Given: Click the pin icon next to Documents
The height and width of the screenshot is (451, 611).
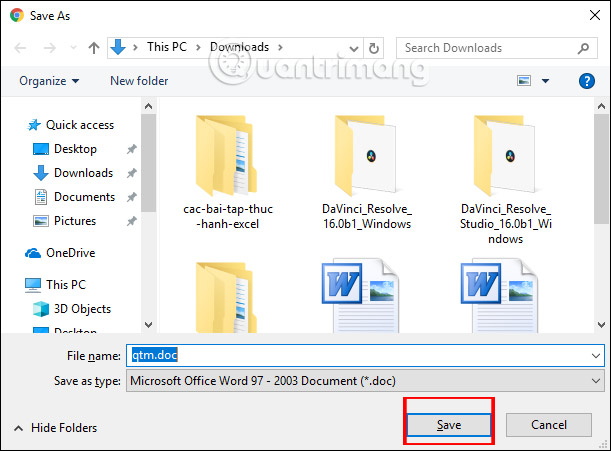Looking at the screenshot, I should [x=132, y=197].
